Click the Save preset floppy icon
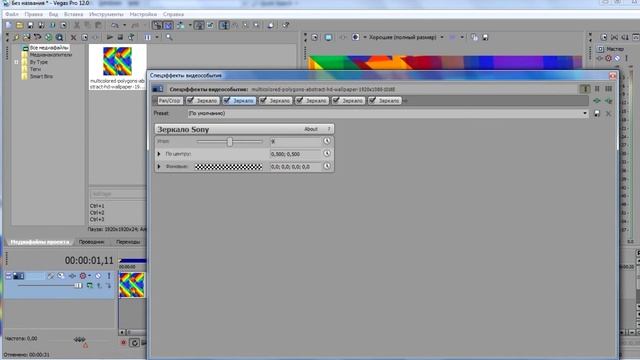Image resolution: width=640 pixels, height=360 pixels. [597, 113]
